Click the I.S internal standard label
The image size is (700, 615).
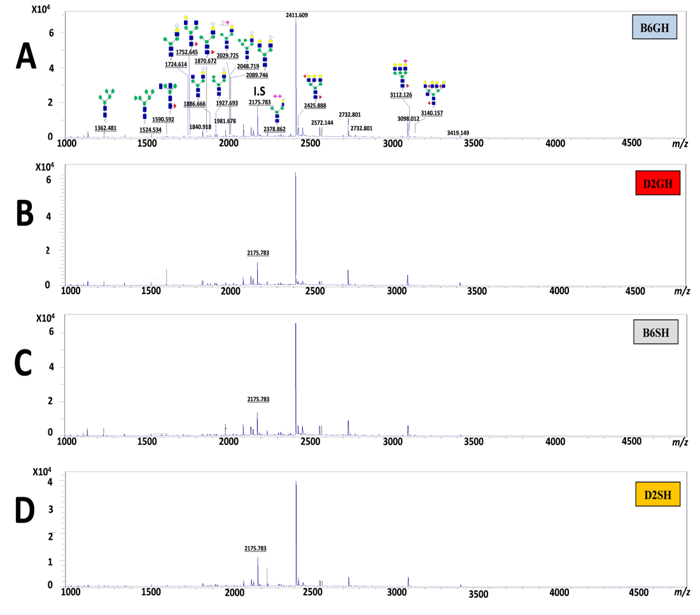[x=259, y=92]
